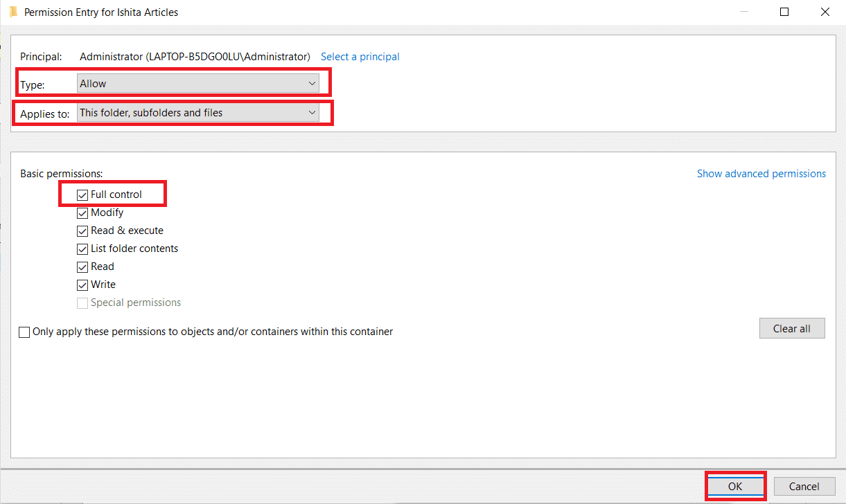This screenshot has height=504, width=846.
Task: Click the Special permissions checkbox
Action: click(x=82, y=303)
